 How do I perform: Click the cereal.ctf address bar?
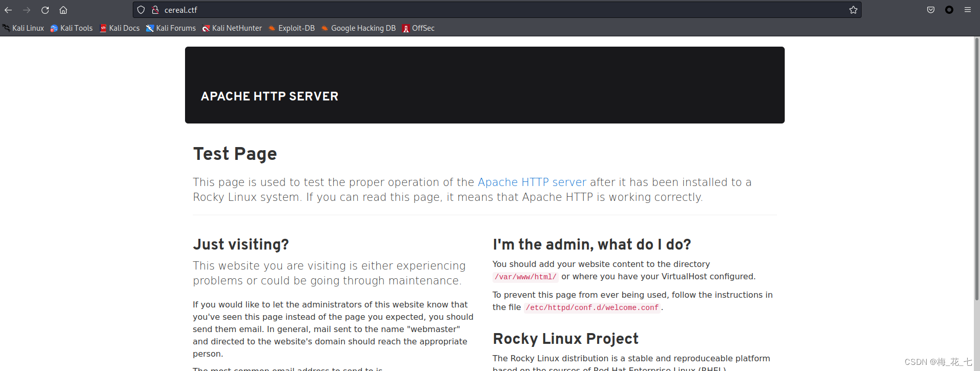[x=497, y=10]
